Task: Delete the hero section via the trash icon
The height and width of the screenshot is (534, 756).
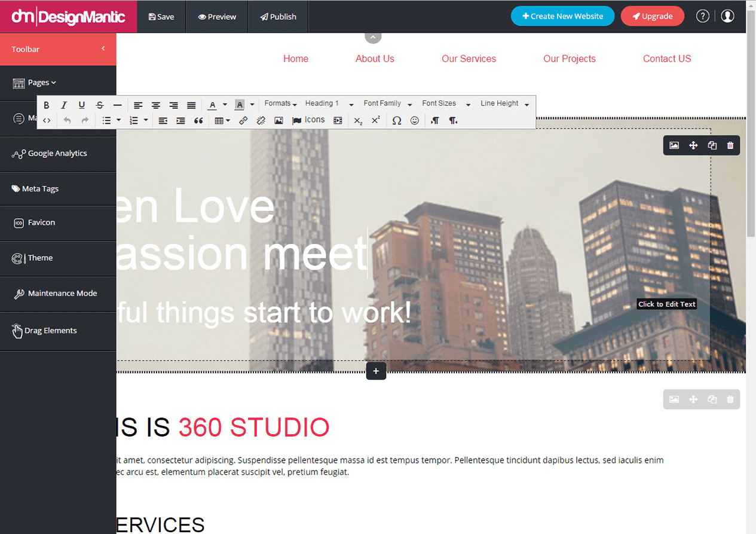Action: point(730,145)
